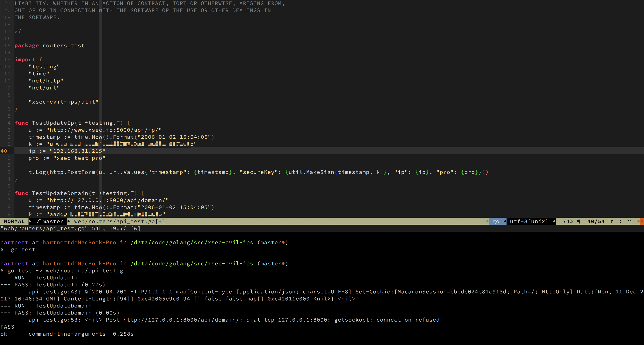Click the final PASS line in terminal

coord(7,327)
